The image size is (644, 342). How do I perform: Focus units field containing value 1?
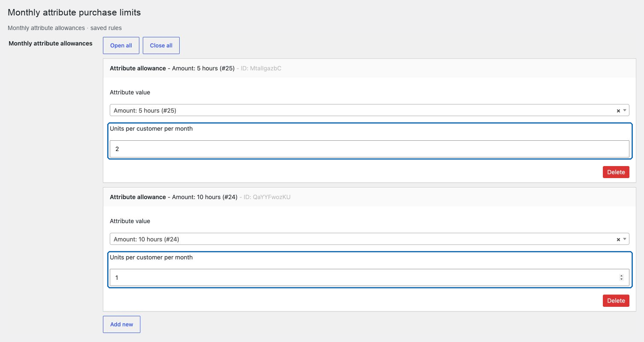coord(369,278)
